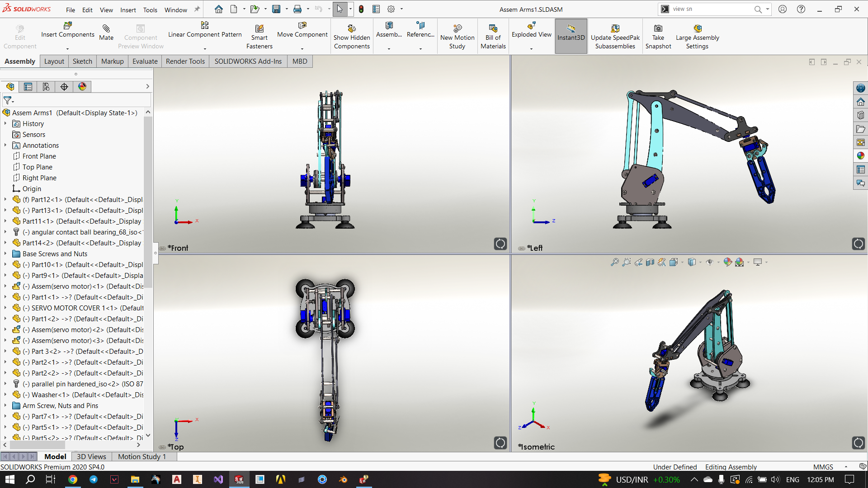Click Take Snapshot icon

658,29
